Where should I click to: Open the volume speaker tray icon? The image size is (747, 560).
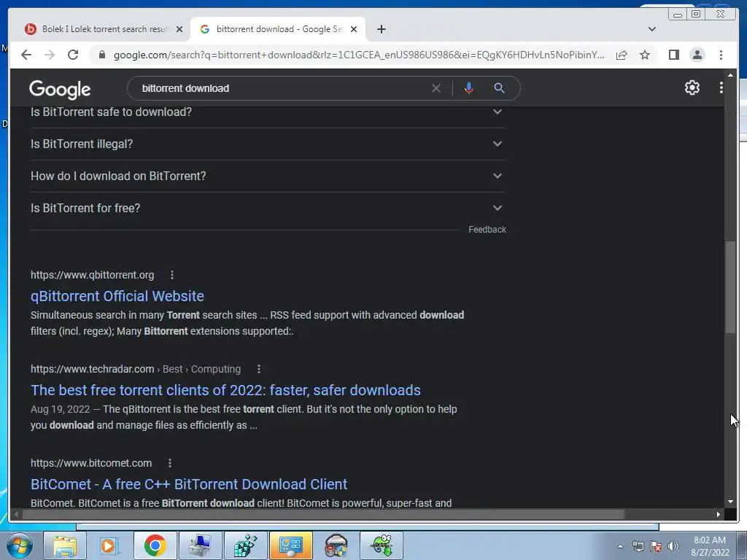click(x=673, y=546)
